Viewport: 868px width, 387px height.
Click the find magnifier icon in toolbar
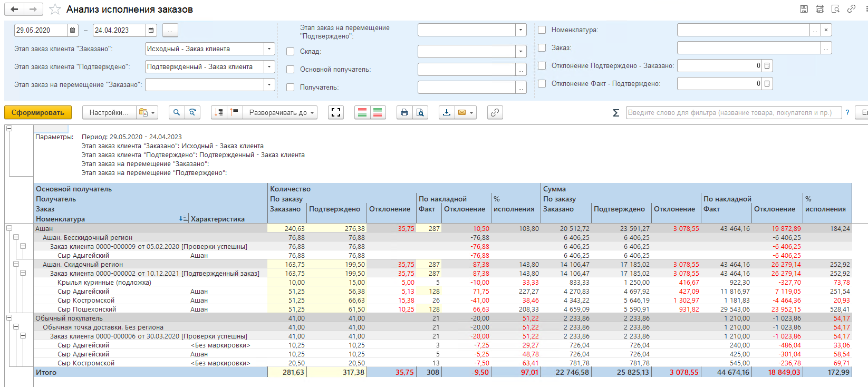coord(177,112)
